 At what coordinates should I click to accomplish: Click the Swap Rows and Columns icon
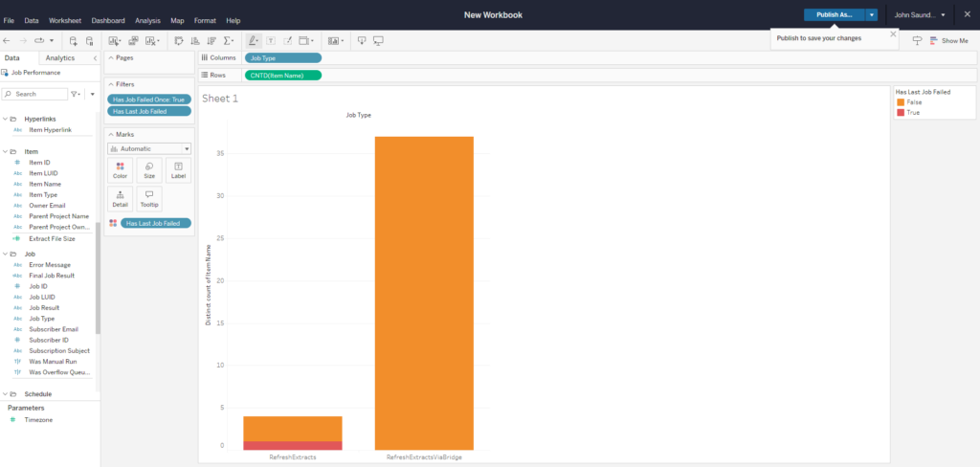[179, 40]
